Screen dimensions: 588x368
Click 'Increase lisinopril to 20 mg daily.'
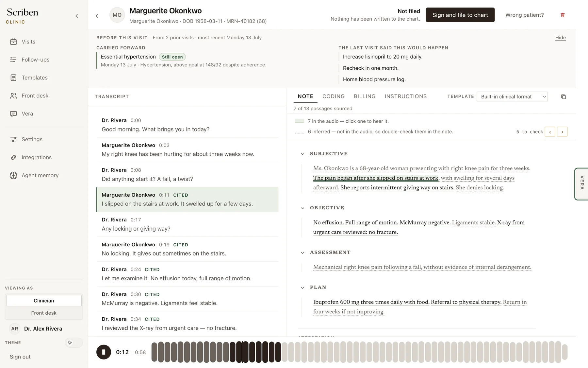click(383, 57)
